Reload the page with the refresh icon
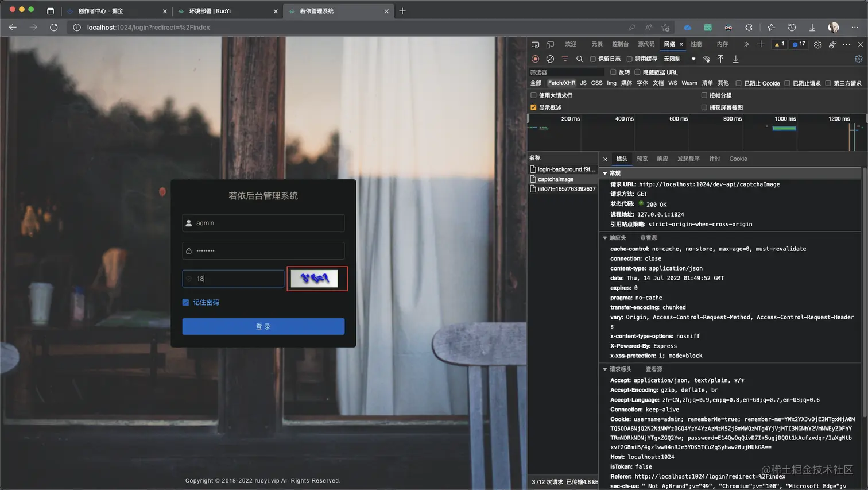 pyautogui.click(x=53, y=27)
